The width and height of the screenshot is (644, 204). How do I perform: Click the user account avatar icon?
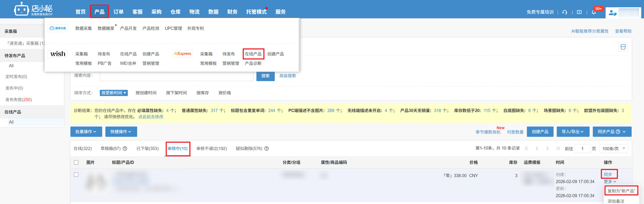[x=612, y=13]
